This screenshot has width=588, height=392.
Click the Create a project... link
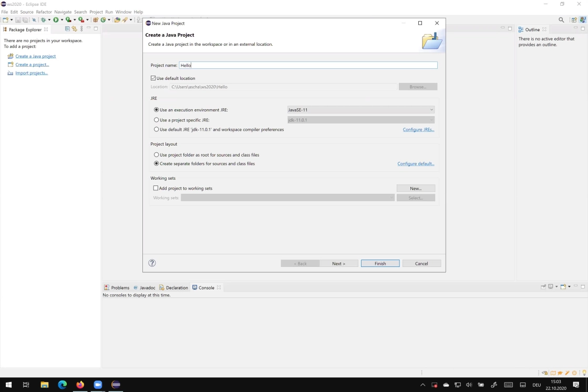(x=32, y=65)
